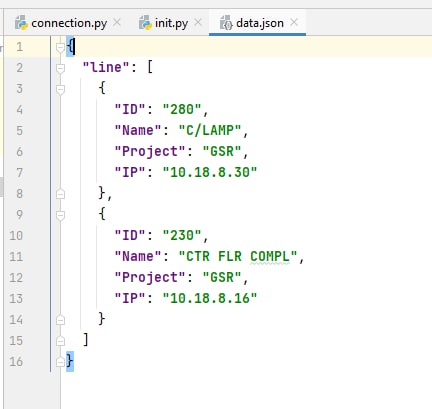Click the value "280"

[x=182, y=109]
